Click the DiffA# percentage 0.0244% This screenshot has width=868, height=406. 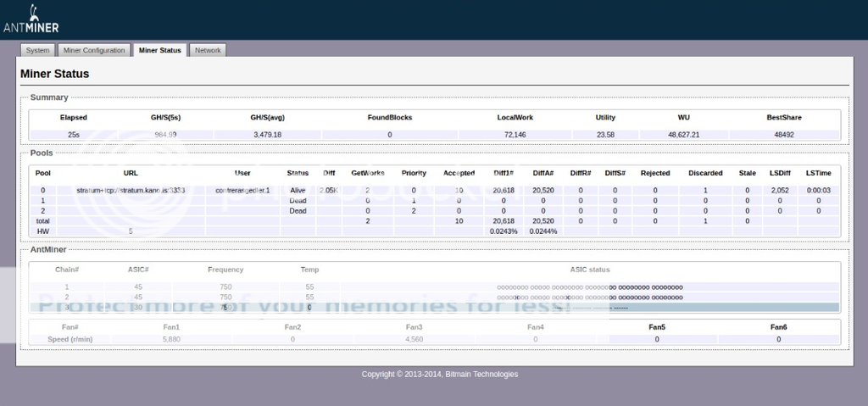[x=543, y=231]
